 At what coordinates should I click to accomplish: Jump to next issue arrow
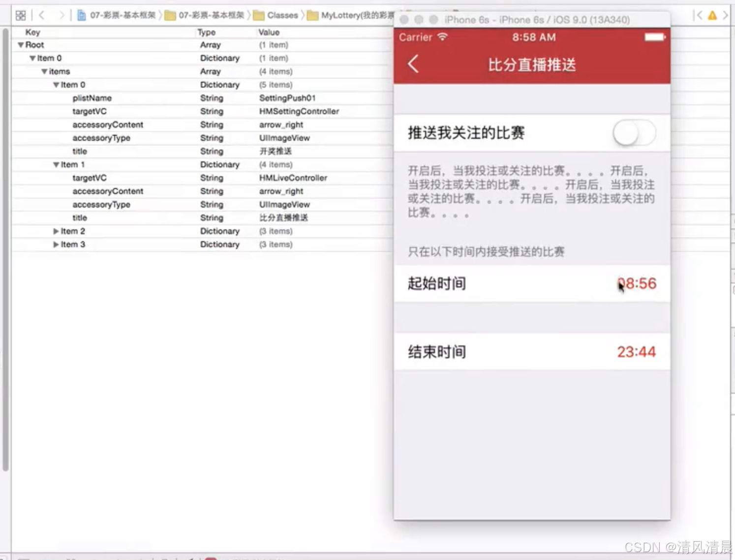tap(726, 15)
